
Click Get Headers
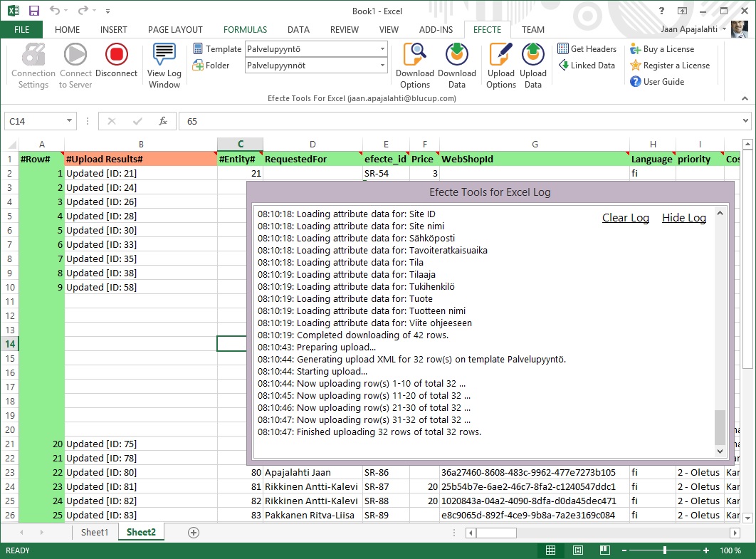(x=587, y=48)
